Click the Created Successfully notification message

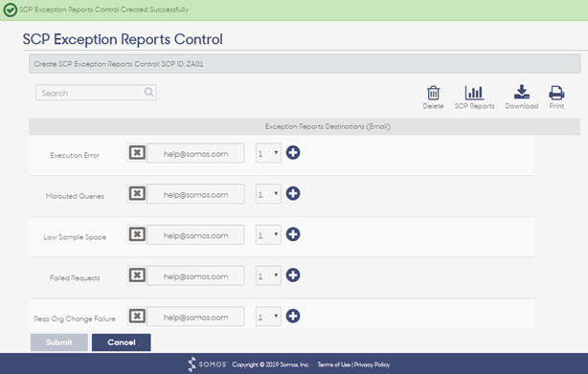coord(103,10)
